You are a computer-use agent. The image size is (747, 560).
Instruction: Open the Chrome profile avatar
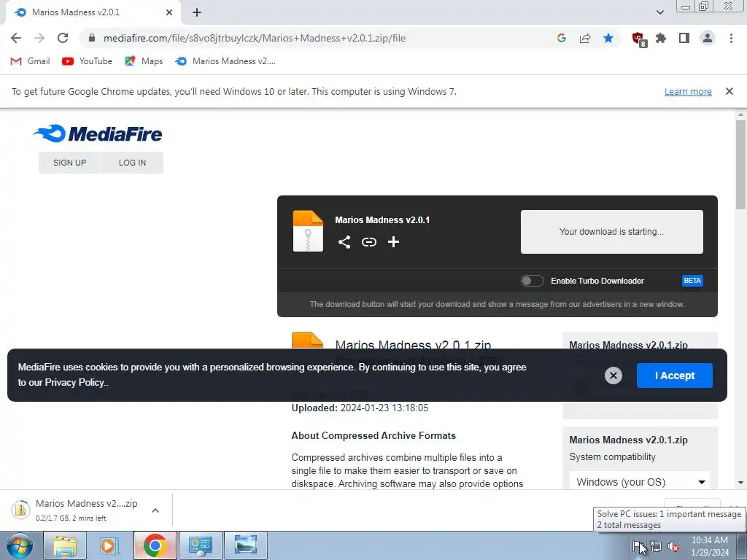[x=708, y=38]
